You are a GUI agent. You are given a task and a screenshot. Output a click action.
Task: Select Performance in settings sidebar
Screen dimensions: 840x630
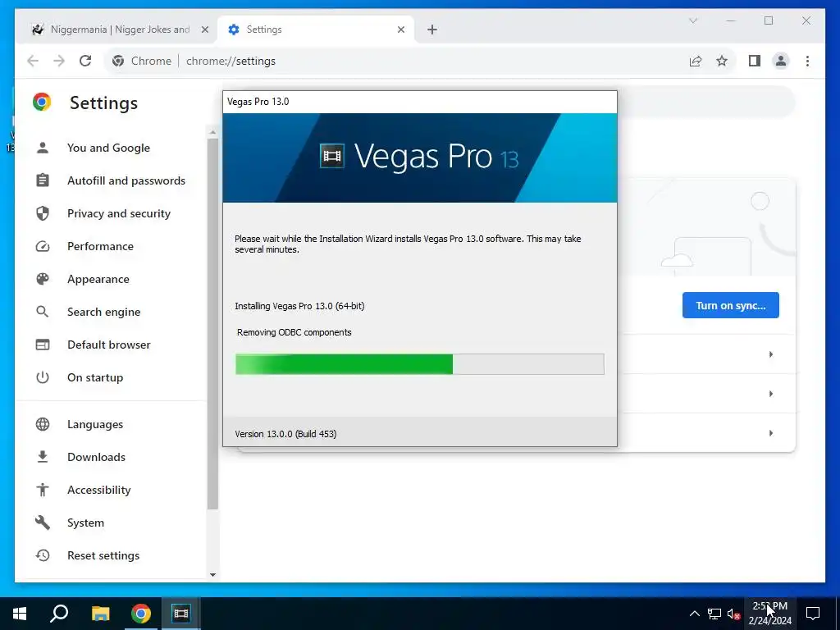click(100, 246)
